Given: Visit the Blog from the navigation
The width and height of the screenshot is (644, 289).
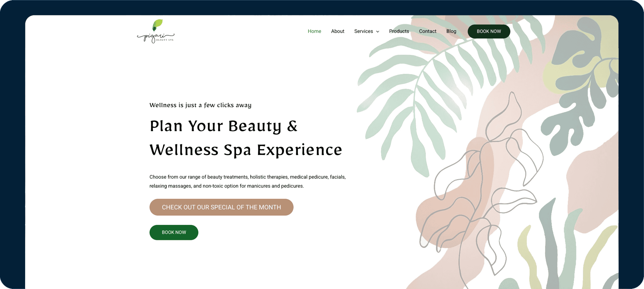Looking at the screenshot, I should point(451,31).
